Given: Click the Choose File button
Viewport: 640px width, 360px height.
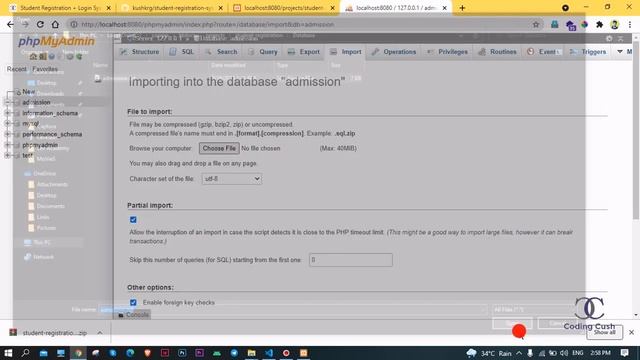Looking at the screenshot, I should pyautogui.click(x=219, y=148).
